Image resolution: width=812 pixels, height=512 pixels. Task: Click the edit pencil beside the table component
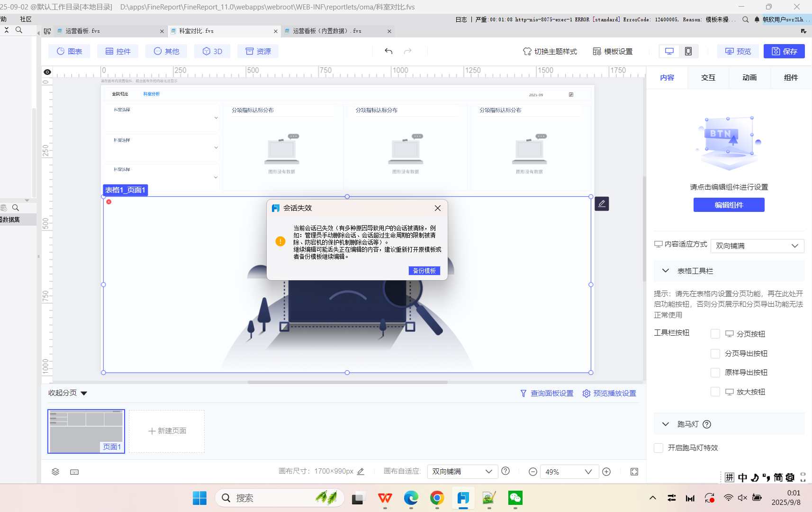[x=602, y=204]
